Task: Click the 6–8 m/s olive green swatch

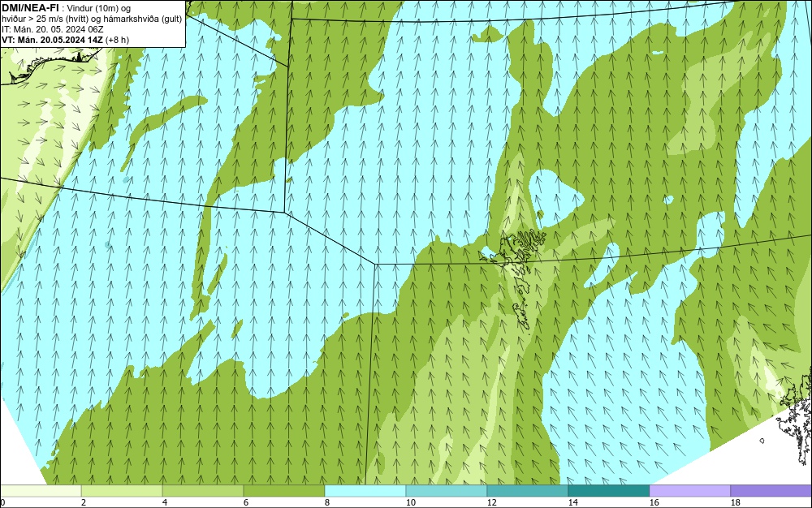Action: (283, 491)
